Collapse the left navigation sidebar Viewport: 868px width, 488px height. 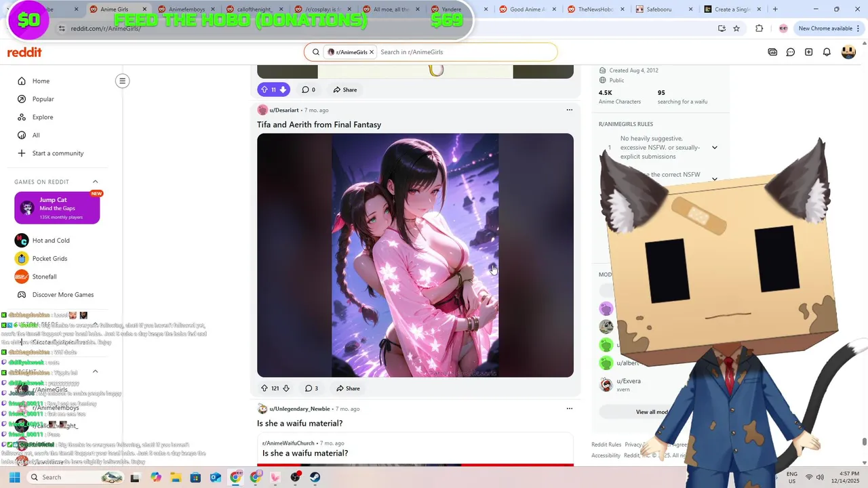coord(122,81)
